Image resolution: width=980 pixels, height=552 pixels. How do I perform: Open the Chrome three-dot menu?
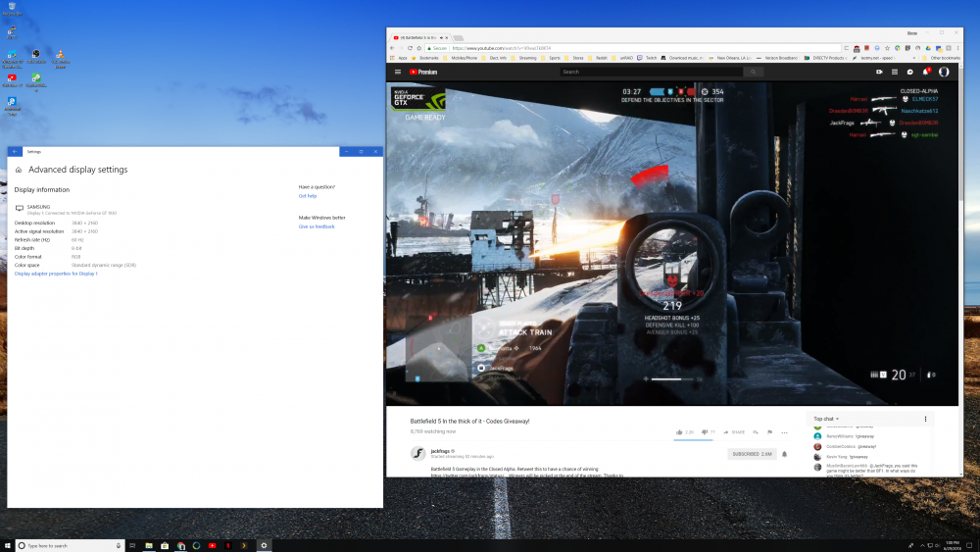pos(957,48)
